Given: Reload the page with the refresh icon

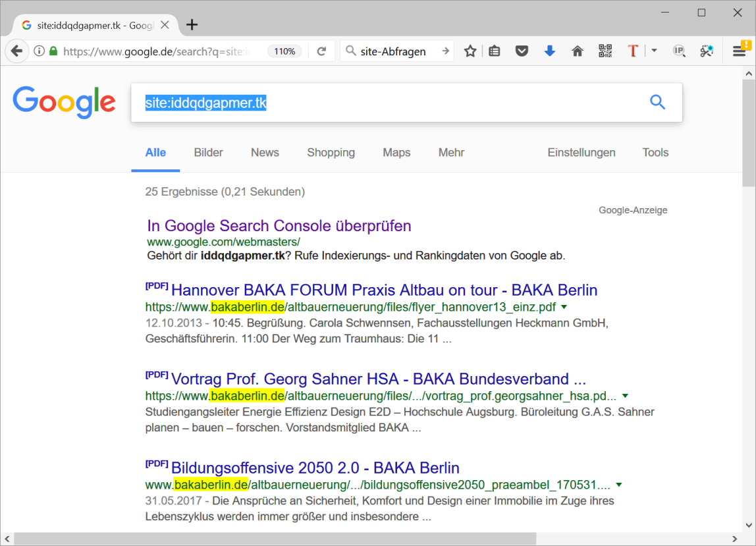Looking at the screenshot, I should click(x=321, y=51).
